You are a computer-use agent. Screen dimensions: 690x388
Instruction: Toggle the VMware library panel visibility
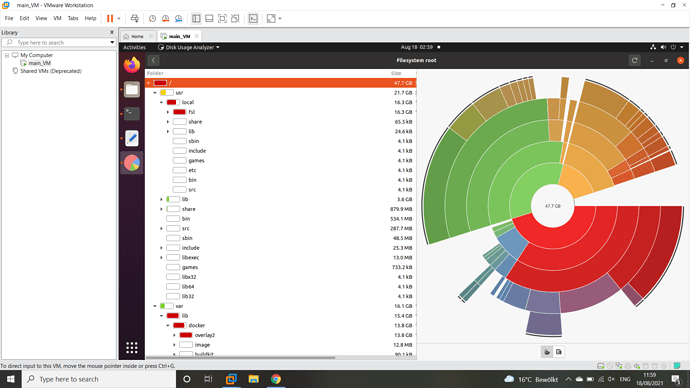pos(196,18)
